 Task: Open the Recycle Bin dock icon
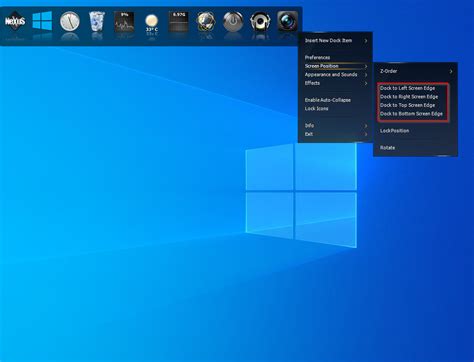97,21
